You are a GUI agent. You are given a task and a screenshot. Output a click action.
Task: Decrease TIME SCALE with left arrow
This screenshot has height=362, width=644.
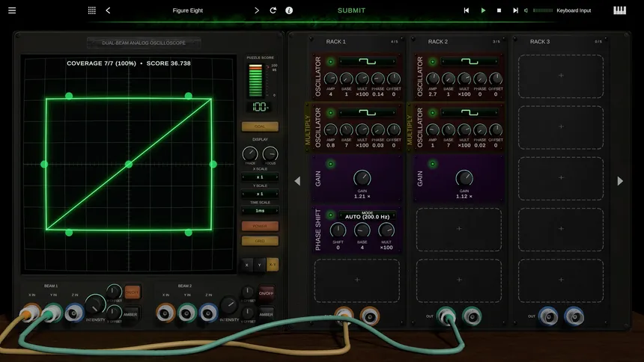243,211
